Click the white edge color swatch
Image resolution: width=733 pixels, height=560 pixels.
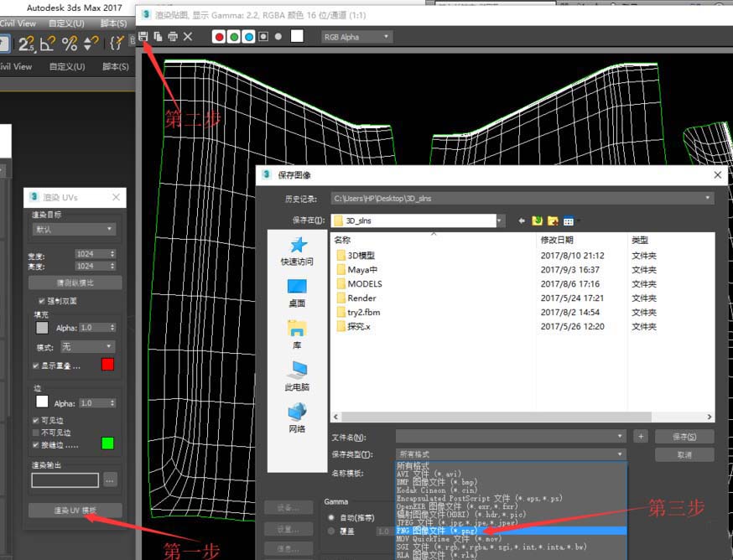coord(42,402)
